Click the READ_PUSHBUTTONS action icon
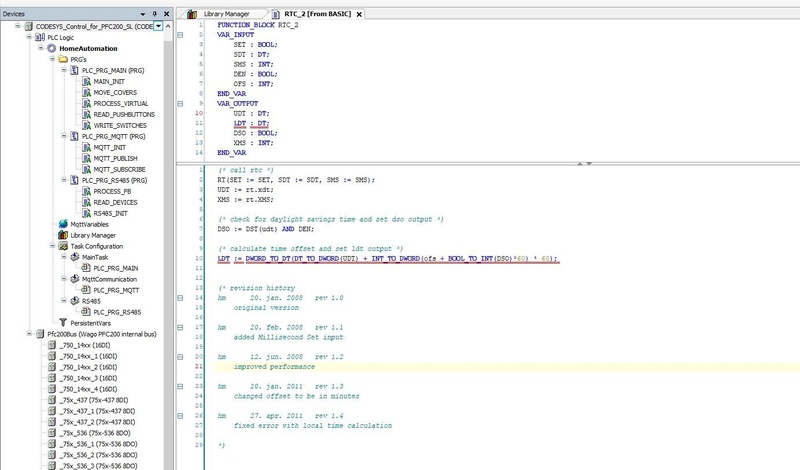The width and height of the screenshot is (800, 470). click(86, 114)
